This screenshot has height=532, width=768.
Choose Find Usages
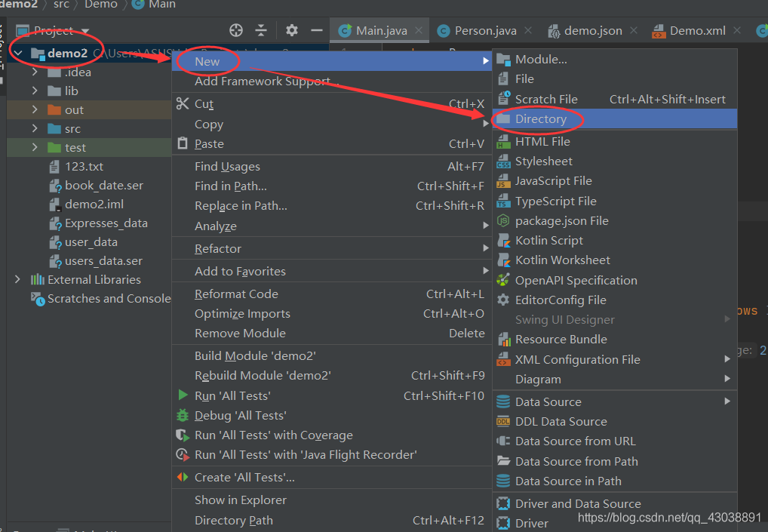click(332, 167)
